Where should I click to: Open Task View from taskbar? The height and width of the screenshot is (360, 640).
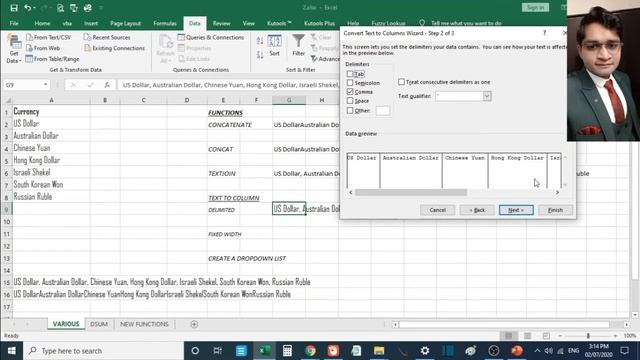[x=218, y=351]
